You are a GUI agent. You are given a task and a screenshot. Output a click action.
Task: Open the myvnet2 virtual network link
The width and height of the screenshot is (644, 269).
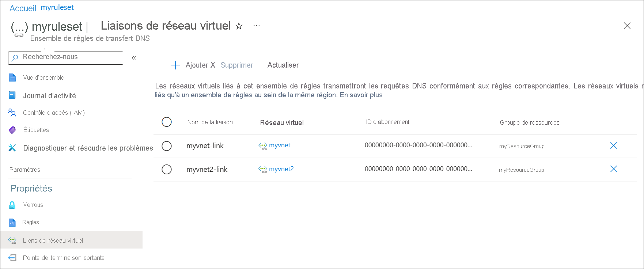(x=281, y=169)
